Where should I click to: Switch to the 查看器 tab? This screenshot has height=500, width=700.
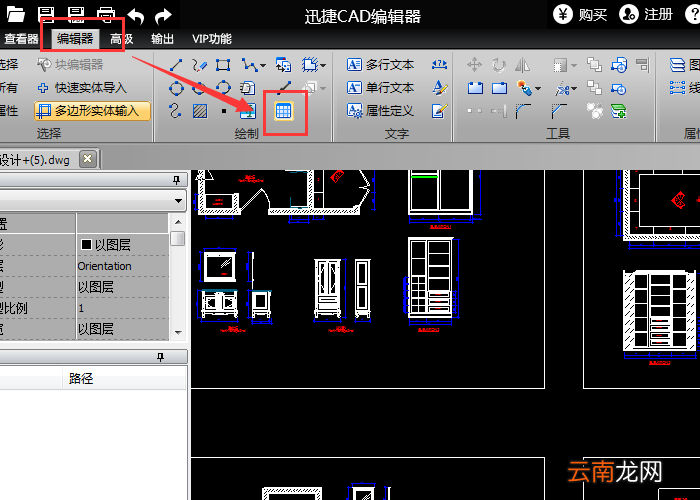click(21, 39)
